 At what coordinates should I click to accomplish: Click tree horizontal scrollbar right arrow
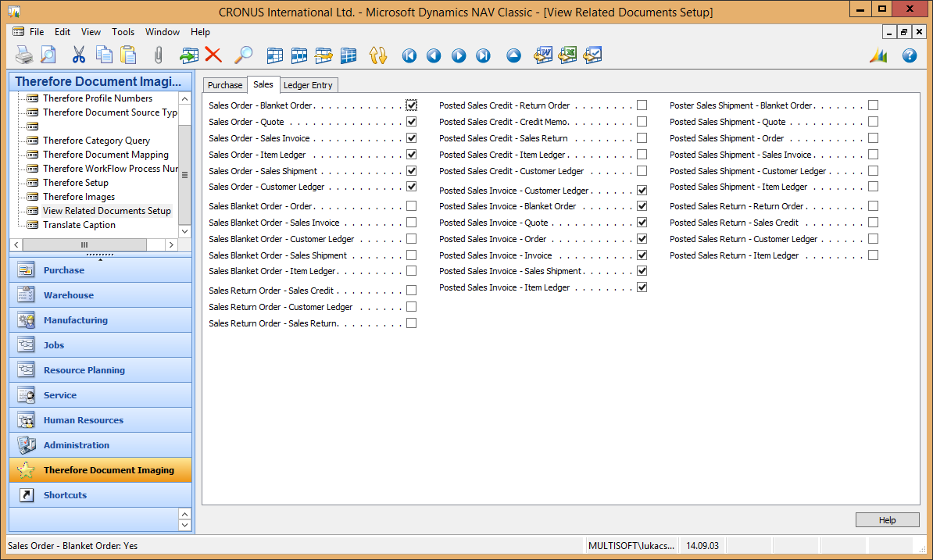click(x=171, y=244)
